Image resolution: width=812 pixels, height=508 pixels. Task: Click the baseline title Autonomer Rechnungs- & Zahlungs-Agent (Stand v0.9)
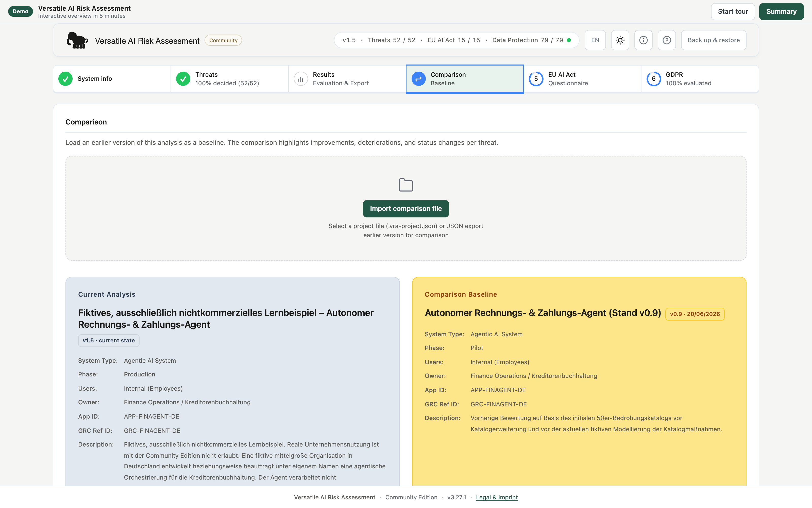[543, 313]
